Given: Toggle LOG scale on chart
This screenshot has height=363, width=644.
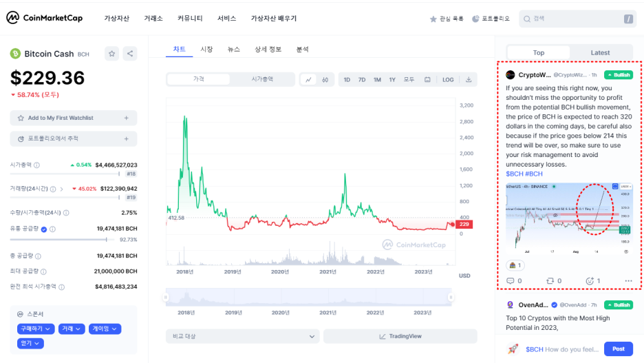Looking at the screenshot, I should point(448,80).
